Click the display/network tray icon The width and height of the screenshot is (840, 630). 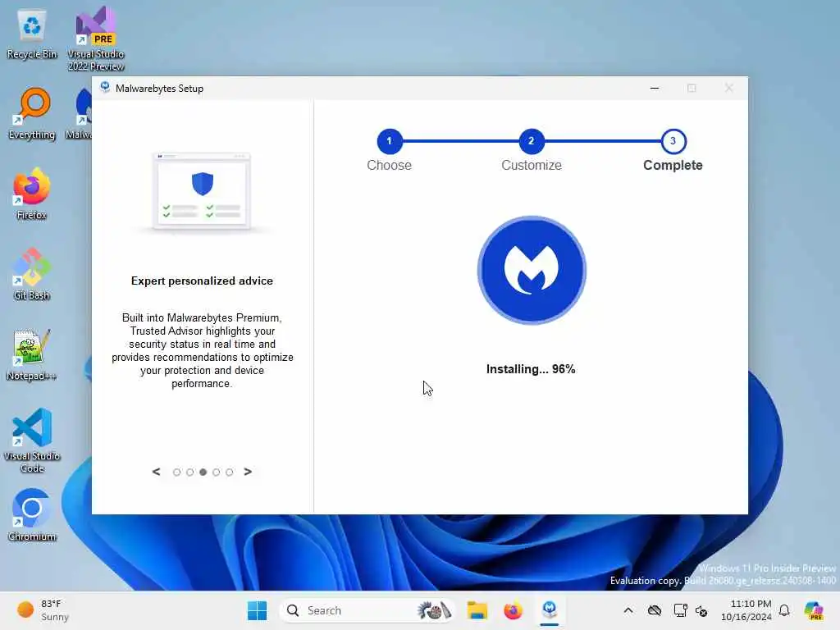tap(680, 610)
